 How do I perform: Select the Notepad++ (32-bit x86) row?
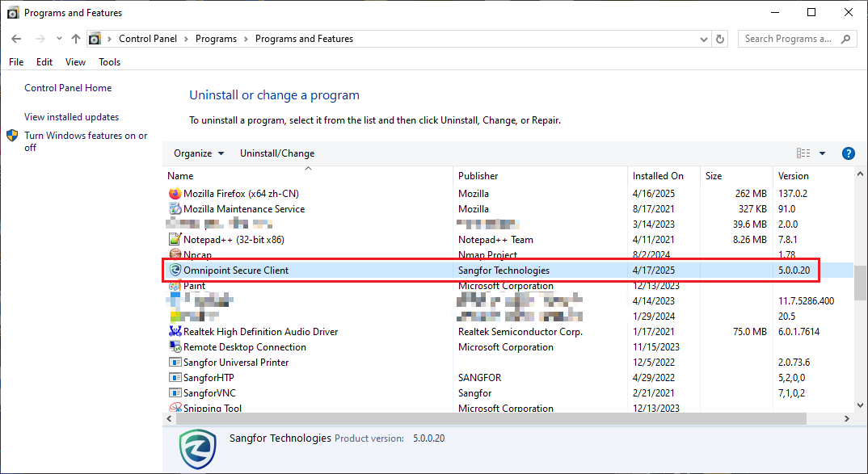tap(509, 240)
